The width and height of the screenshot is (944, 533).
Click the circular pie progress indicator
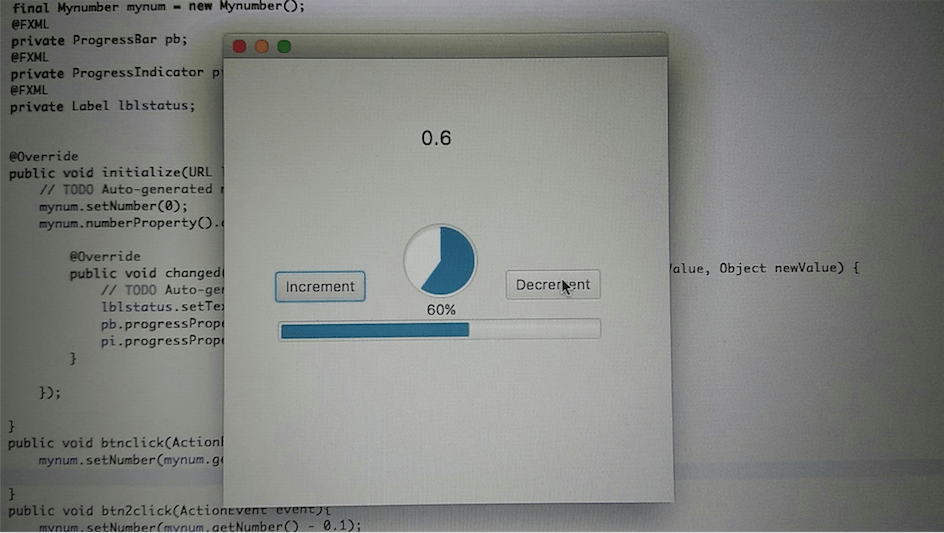[x=440, y=260]
